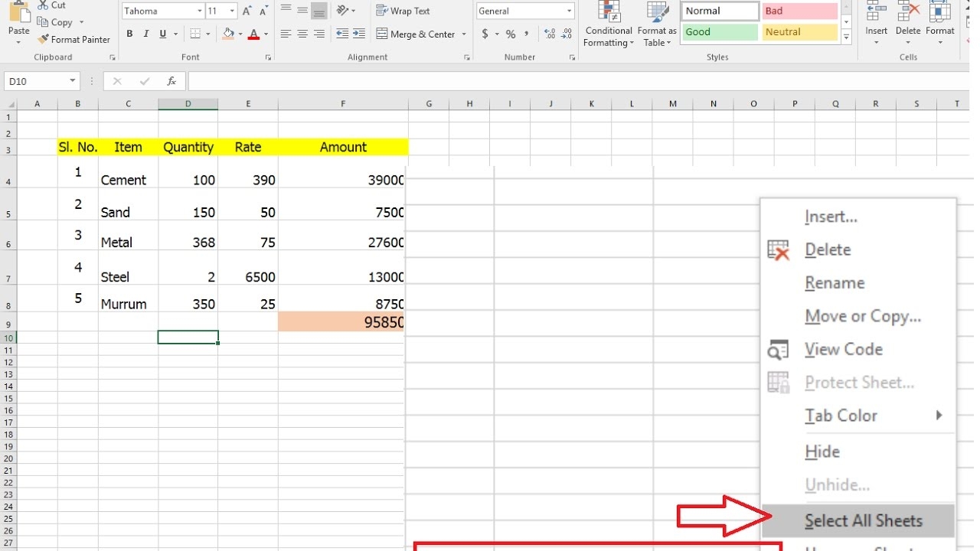The width and height of the screenshot is (980, 551).
Task: Click the Increase Indent icon
Action: click(358, 34)
